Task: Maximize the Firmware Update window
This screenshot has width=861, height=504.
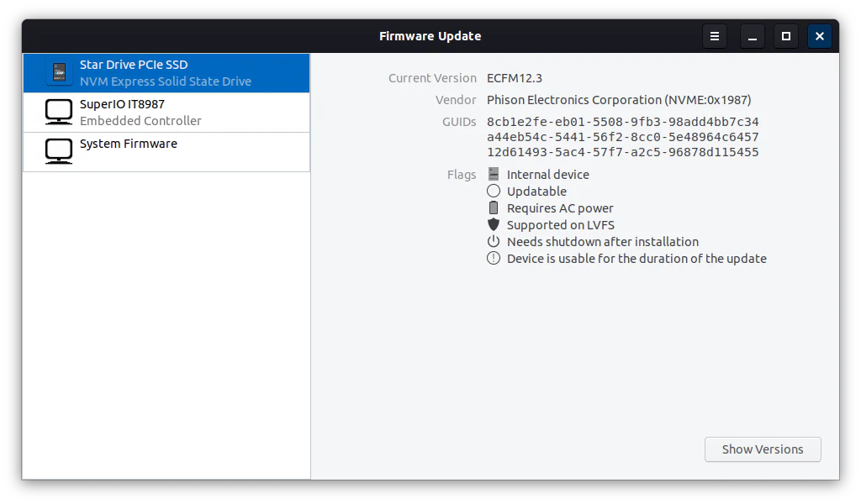Action: [x=786, y=36]
